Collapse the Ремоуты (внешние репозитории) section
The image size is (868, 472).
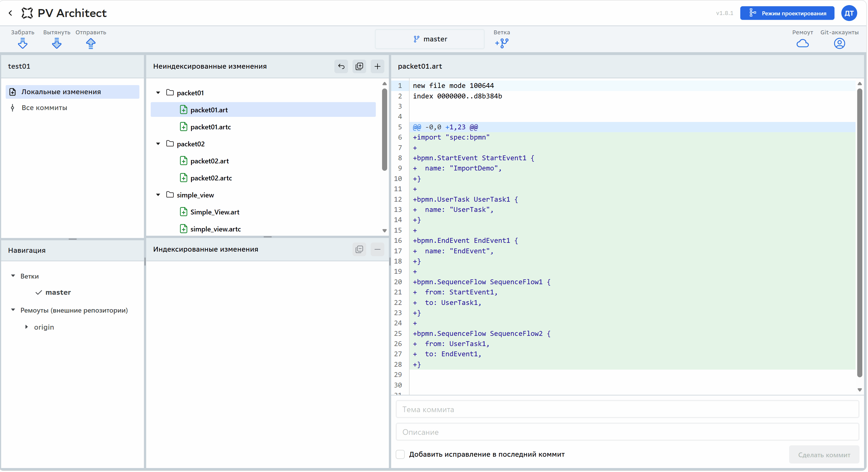click(13, 310)
